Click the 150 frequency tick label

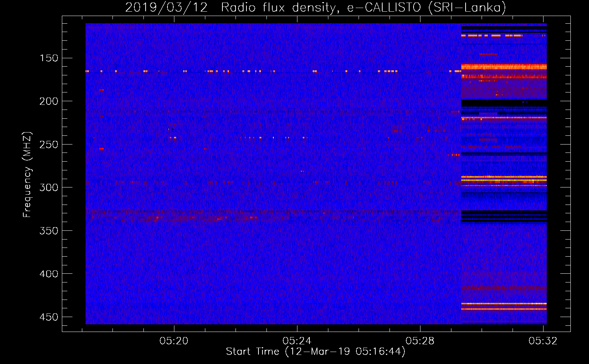point(49,58)
